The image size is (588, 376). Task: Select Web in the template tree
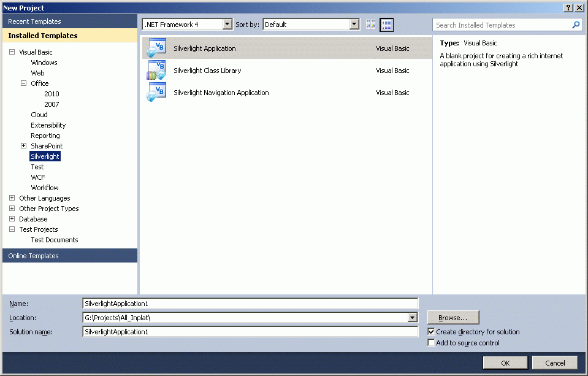coord(37,73)
